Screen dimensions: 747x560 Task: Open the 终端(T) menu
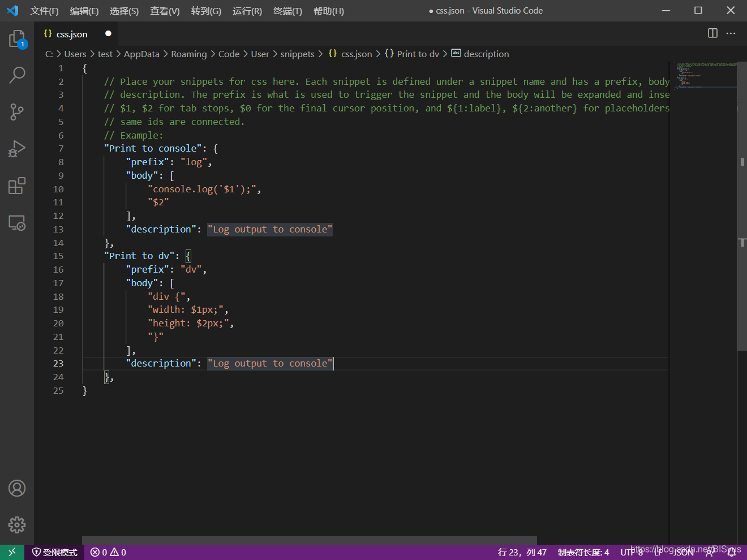(287, 11)
